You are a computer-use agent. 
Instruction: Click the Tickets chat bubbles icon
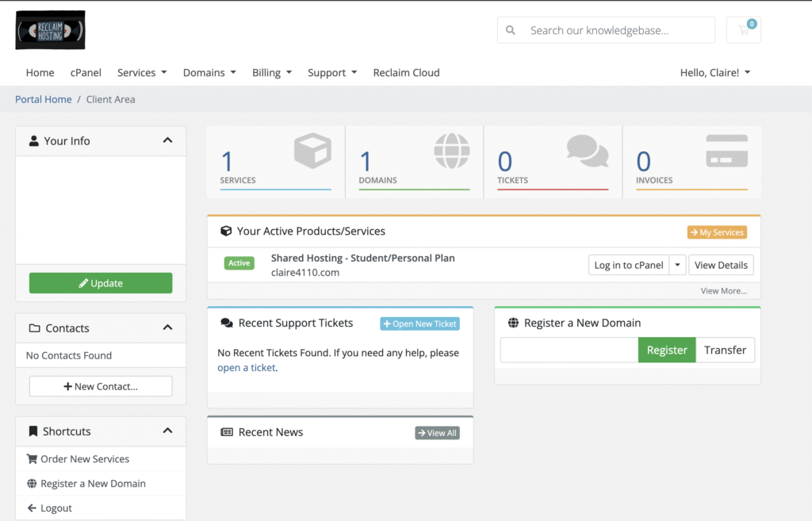click(588, 151)
